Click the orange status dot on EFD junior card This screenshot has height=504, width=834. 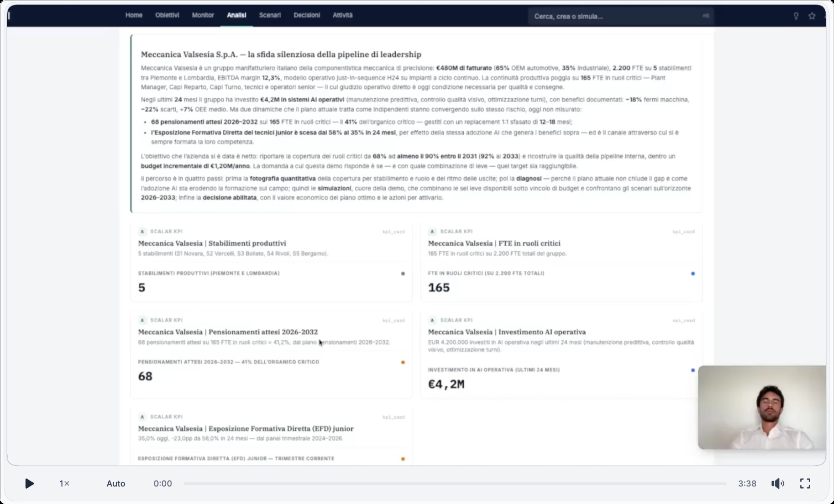pyautogui.click(x=403, y=459)
